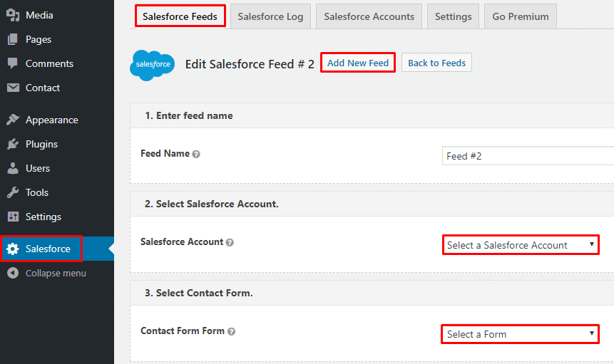Click the Appearance paintbrush icon
The width and height of the screenshot is (614, 364).
13,120
